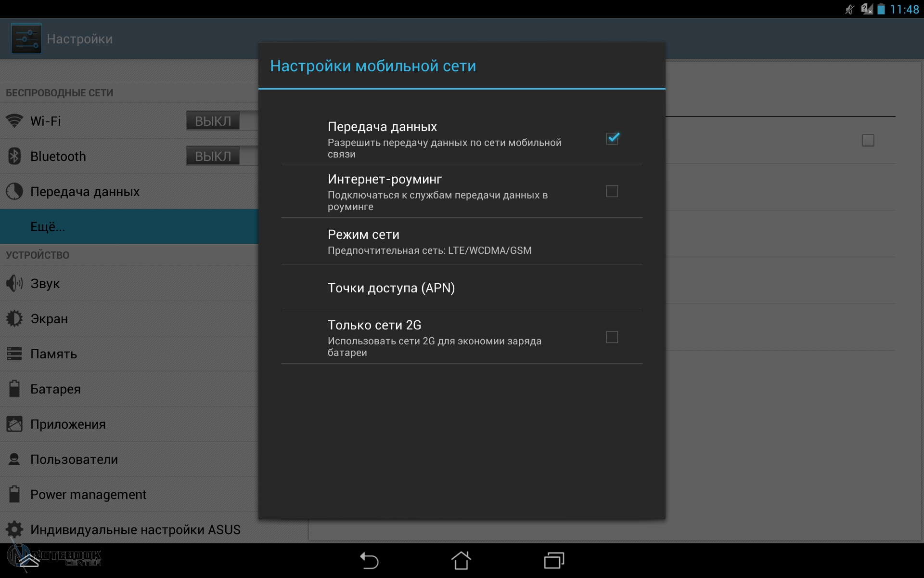Screen dimensions: 924x578
Task: Tap the Settings app icon in header
Action: click(26, 39)
